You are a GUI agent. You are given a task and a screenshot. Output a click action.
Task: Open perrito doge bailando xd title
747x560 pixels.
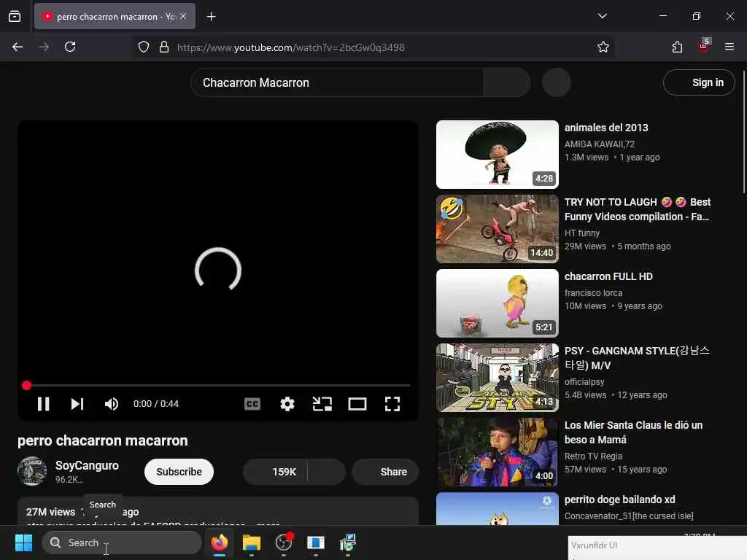pos(620,499)
